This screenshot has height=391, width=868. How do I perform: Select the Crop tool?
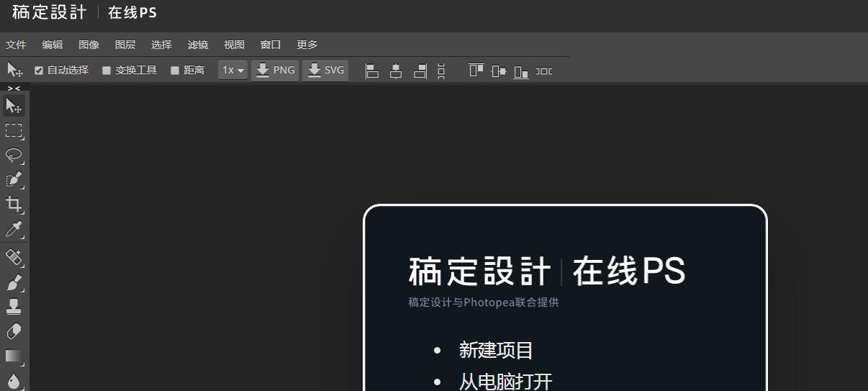point(14,205)
